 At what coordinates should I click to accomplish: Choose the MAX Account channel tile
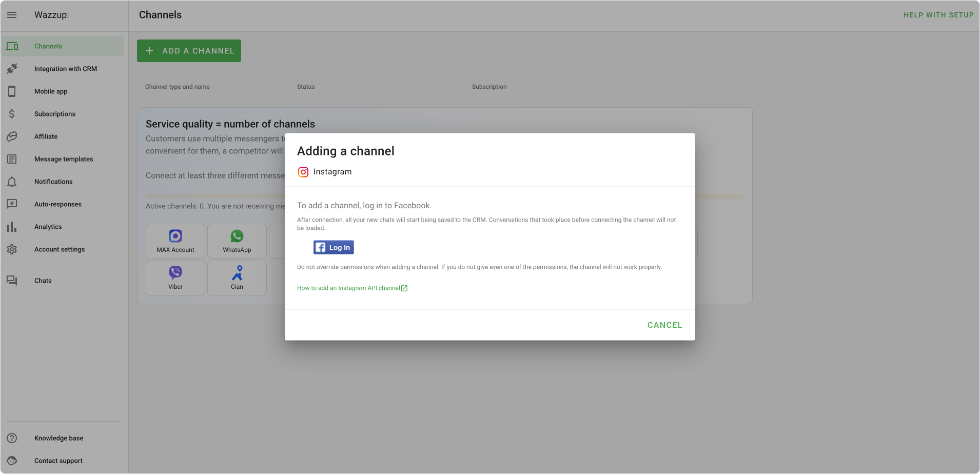point(175,241)
